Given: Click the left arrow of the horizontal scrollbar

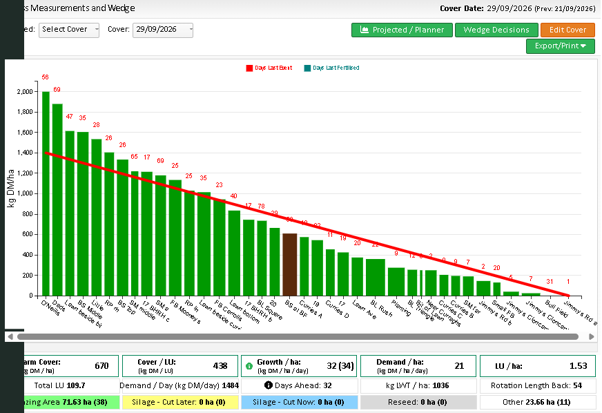Looking at the screenshot, I should [10, 337].
